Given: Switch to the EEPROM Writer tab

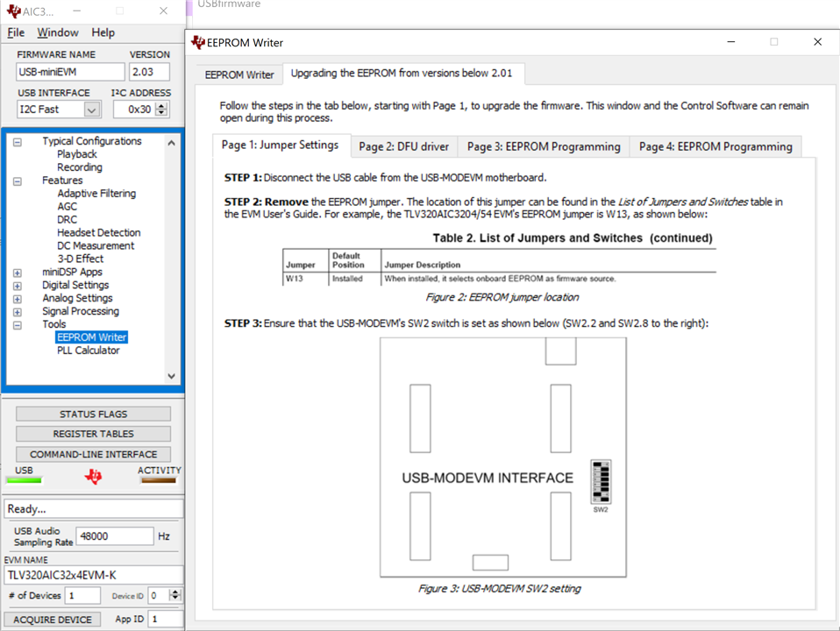Looking at the screenshot, I should tap(238, 74).
